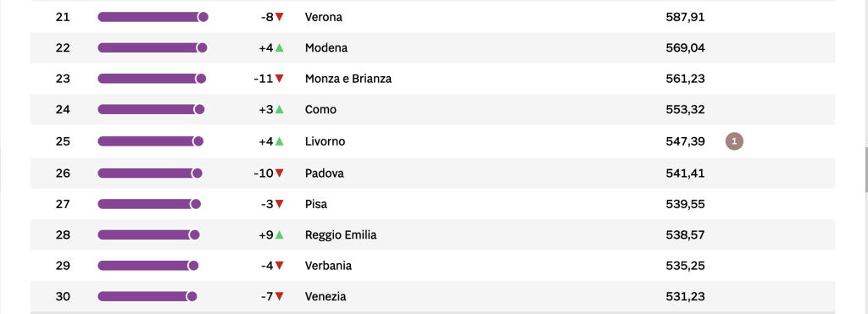Viewport: 868px width, 314px height.
Task: Click the red down arrow beside Padova
Action: pyautogui.click(x=280, y=173)
